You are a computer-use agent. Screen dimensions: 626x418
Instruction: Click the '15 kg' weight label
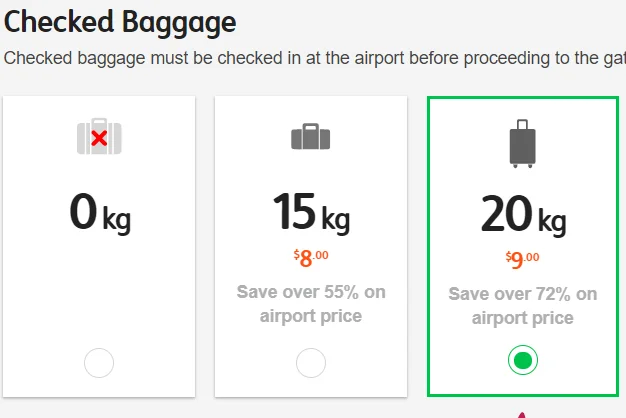coord(310,213)
